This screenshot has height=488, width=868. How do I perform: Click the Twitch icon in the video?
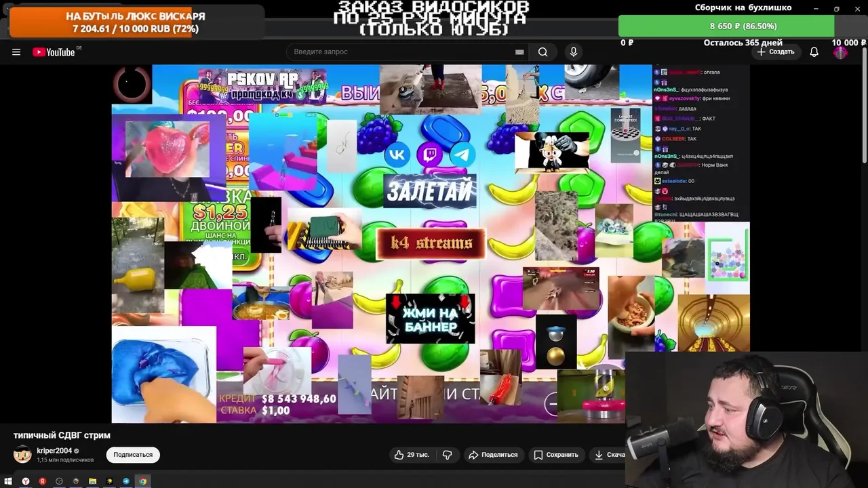pos(429,155)
